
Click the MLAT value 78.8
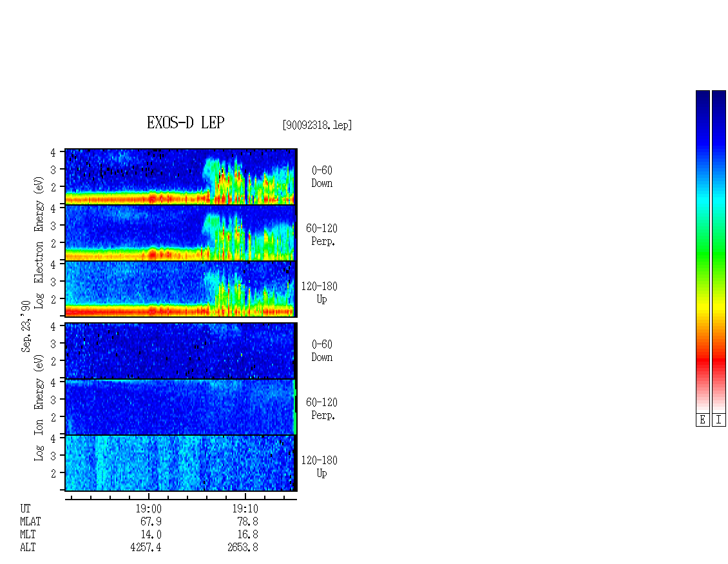click(247, 521)
